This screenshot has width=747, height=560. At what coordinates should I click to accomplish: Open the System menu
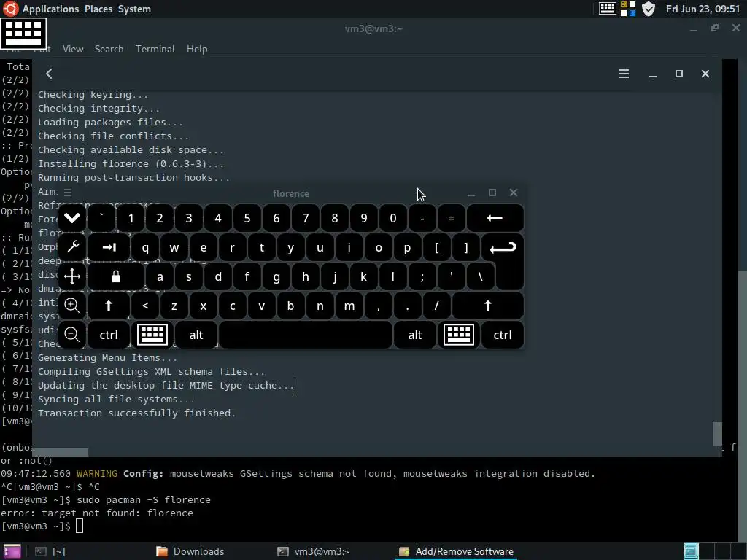(134, 9)
